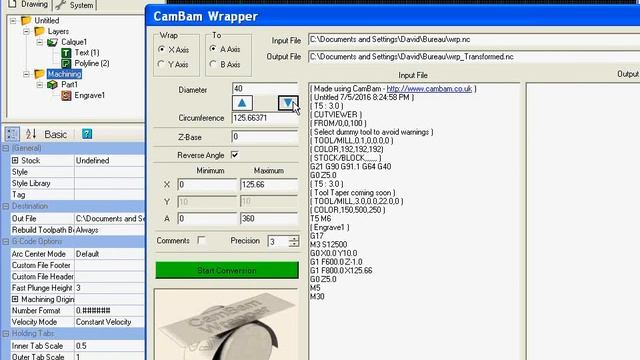Click the Layers folder icon
The width and height of the screenshot is (640, 360).
click(39, 31)
